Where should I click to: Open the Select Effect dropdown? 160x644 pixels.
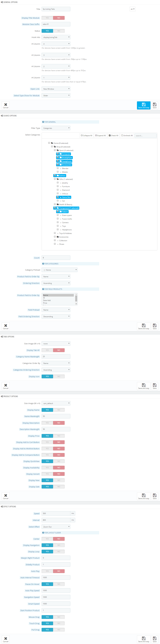[x=56, y=527]
